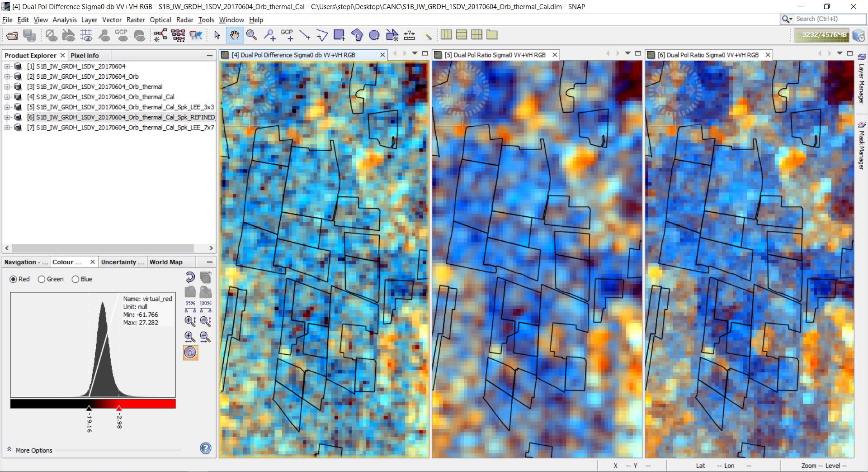Open colour manipulation help icon
Screen dimensions: 868x472
[205, 448]
